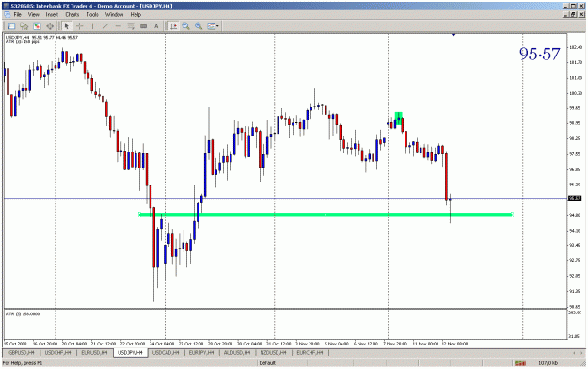The image size is (588, 369).
Task: Open the Window menu
Action: click(114, 15)
